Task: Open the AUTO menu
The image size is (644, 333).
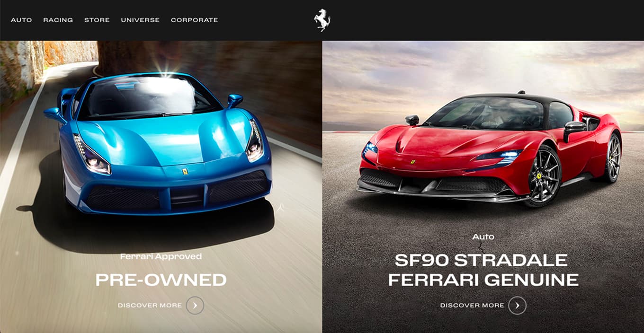Action: click(x=21, y=20)
